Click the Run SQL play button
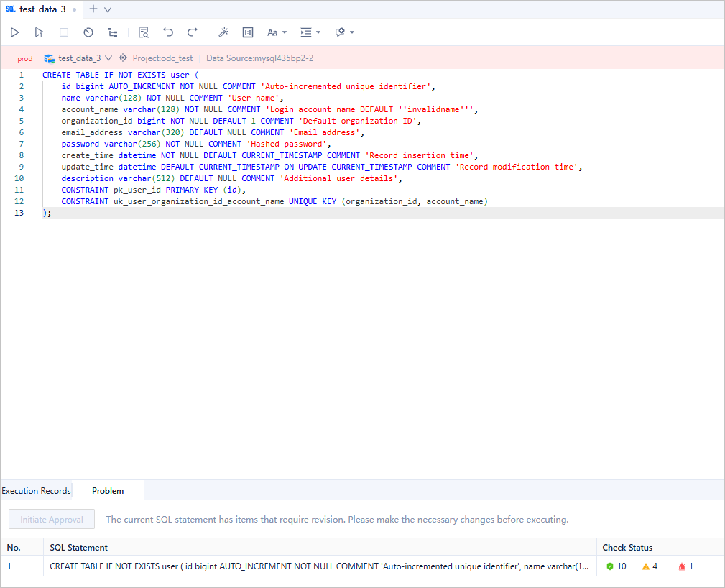This screenshot has width=725, height=588. click(x=14, y=32)
